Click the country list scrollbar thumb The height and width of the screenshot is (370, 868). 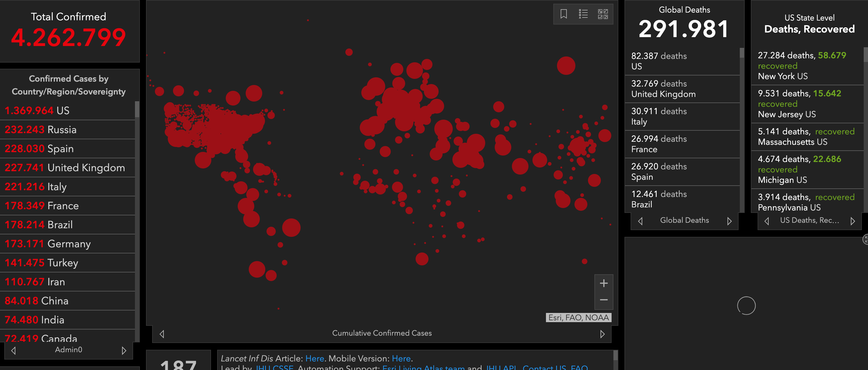(137, 110)
